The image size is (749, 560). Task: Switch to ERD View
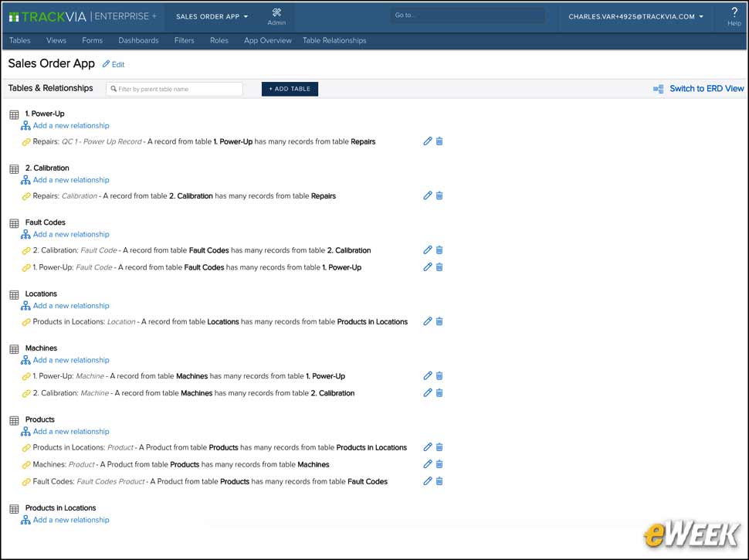(x=699, y=89)
